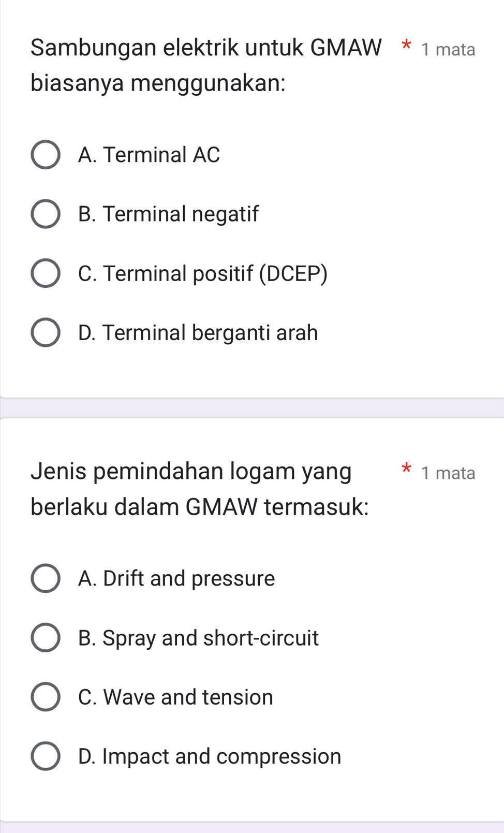This screenshot has height=833, width=504.
Task: Click the "B. Spray and short-circuit" label text
Action: pyautogui.click(x=199, y=638)
